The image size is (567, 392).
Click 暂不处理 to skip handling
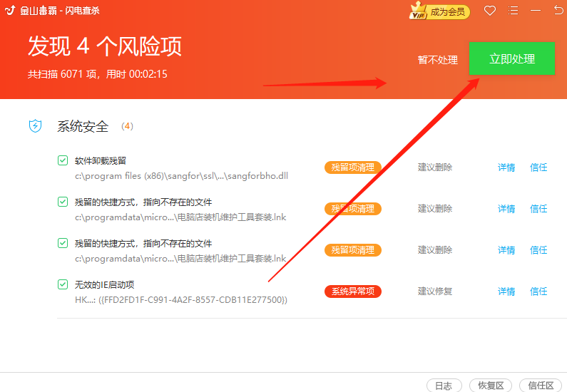[437, 60]
